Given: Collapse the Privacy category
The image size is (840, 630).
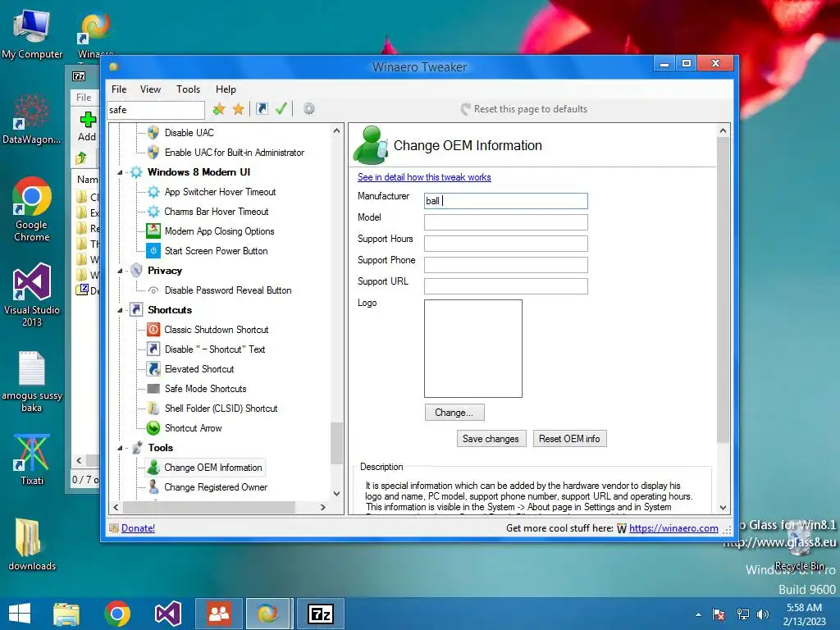Looking at the screenshot, I should (x=120, y=271).
